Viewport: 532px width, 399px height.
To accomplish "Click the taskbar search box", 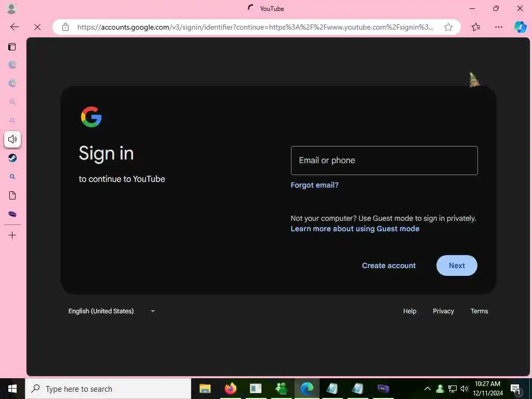I will pos(108,389).
